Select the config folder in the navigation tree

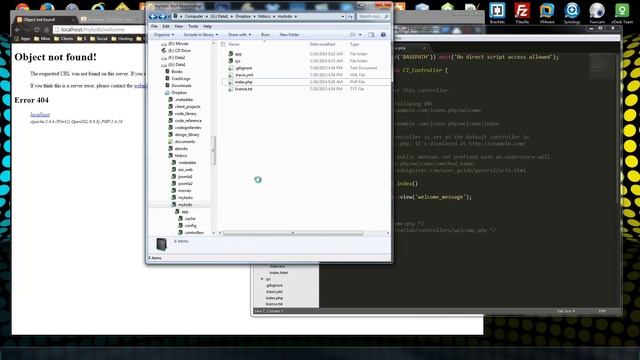pyautogui.click(x=187, y=225)
